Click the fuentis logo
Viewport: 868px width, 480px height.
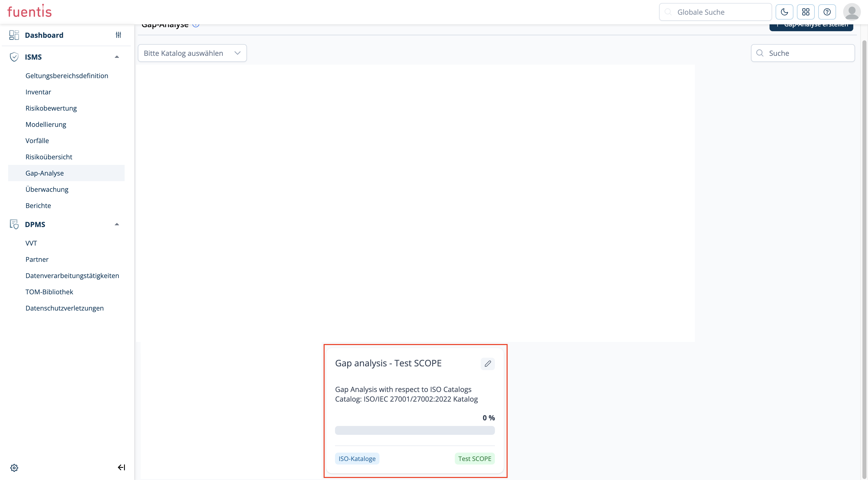(x=29, y=11)
